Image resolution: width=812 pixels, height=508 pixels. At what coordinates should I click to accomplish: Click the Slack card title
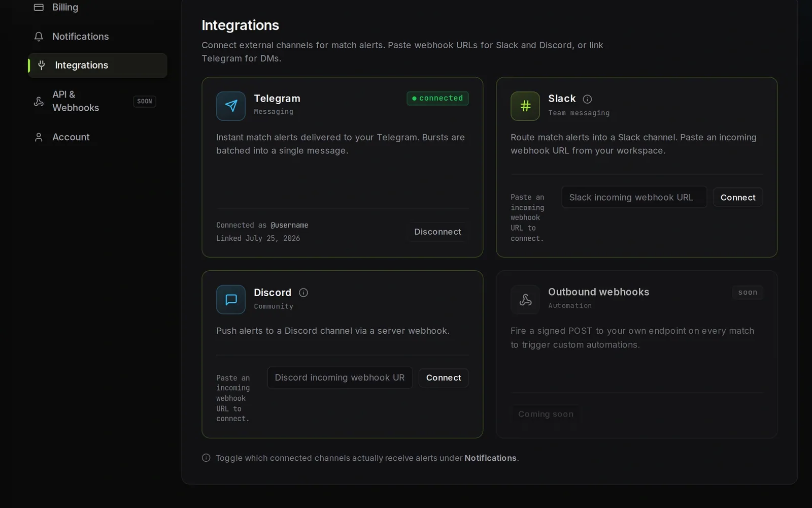pos(562,99)
